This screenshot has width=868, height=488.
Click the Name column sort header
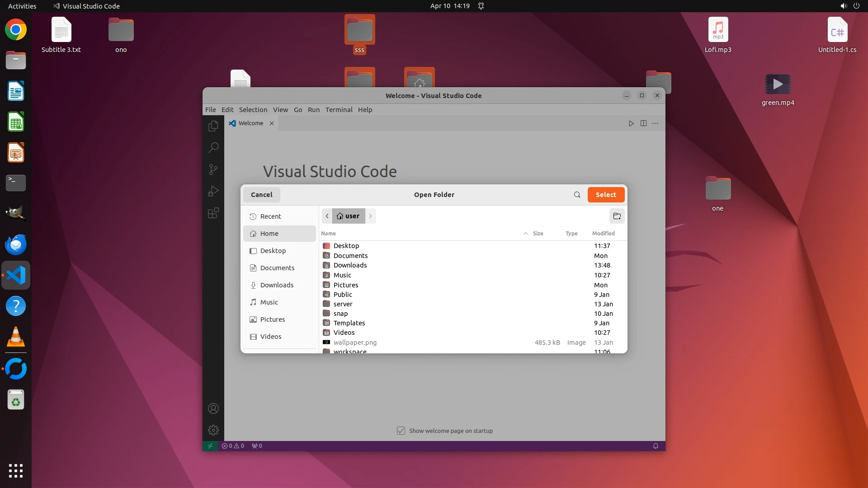[329, 234]
